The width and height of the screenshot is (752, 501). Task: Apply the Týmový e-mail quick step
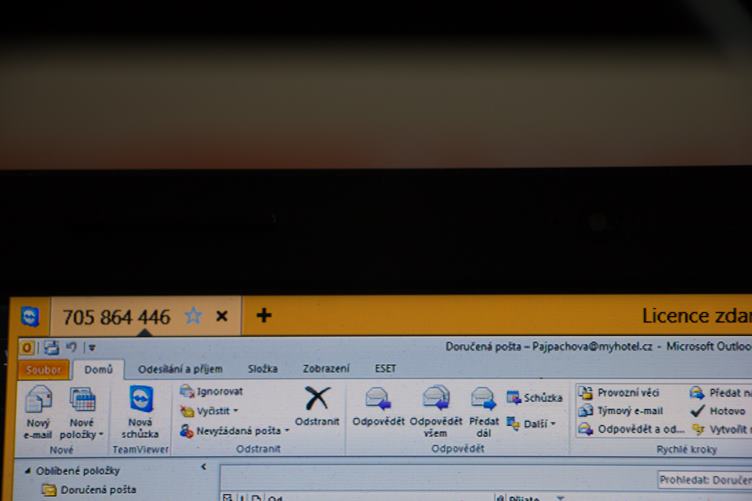point(621,411)
